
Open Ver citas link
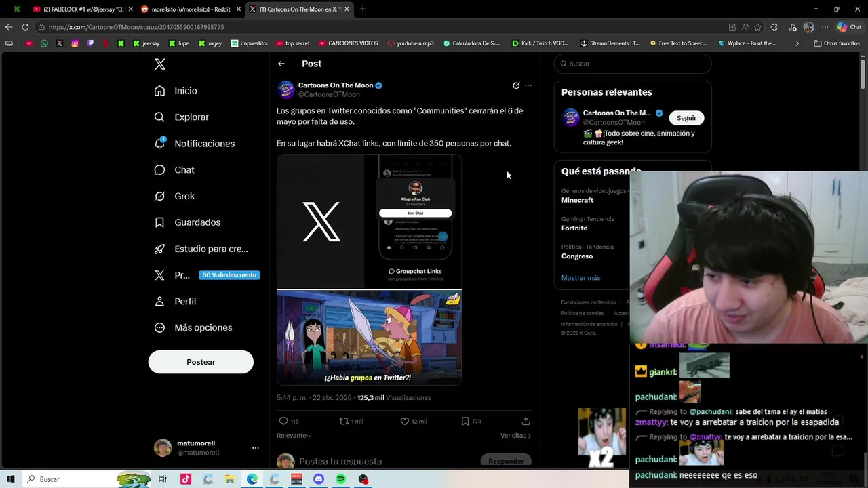[x=515, y=436]
